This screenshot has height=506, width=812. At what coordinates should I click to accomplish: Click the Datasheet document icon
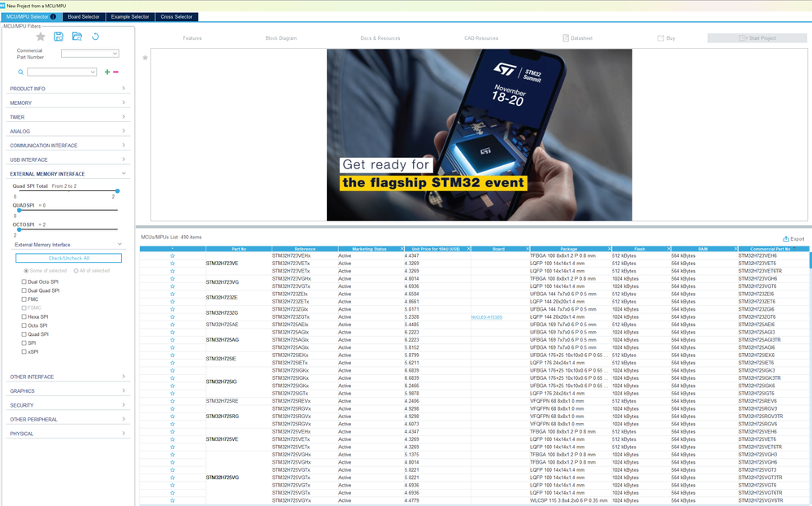pos(566,38)
